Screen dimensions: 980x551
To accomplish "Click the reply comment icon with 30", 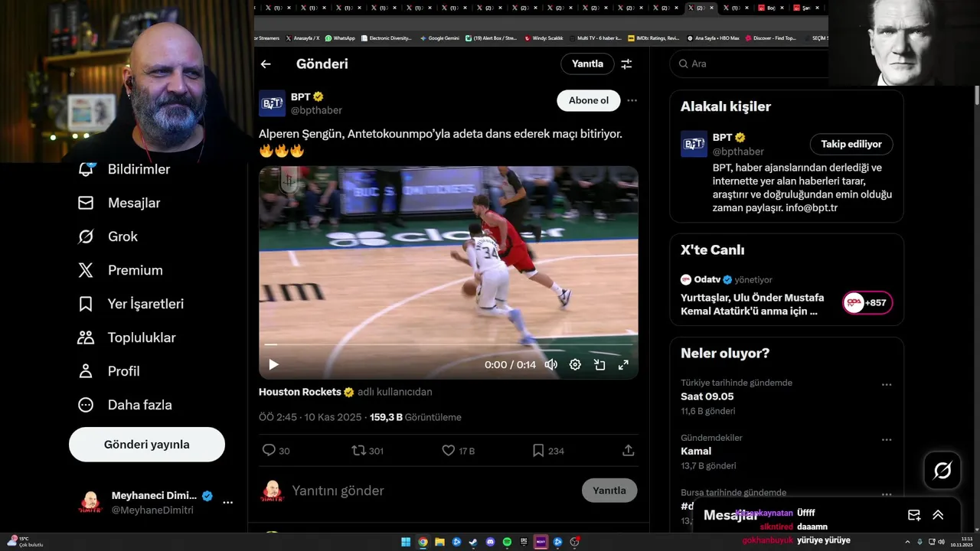I will 276,451.
